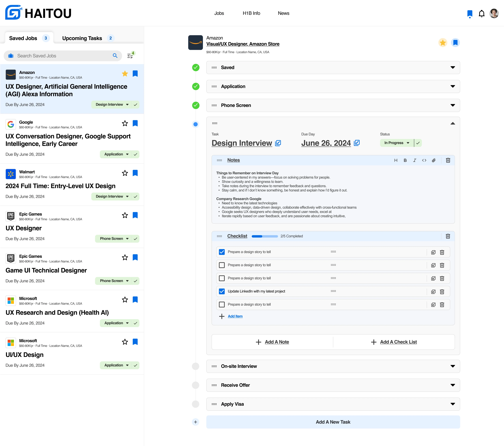This screenshot has height=446, width=504.
Task: Uncheck Update LinkedIn with my latest project
Action: click(222, 291)
